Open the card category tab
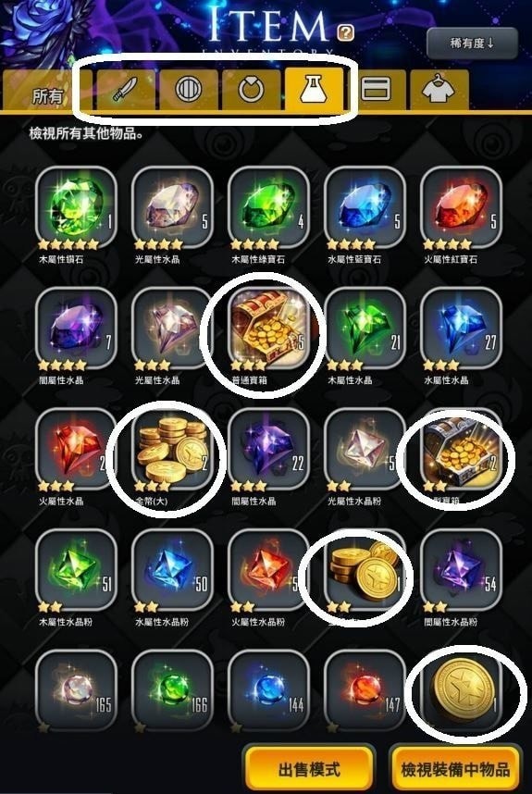Screen dimensions: 532x794 (377, 90)
